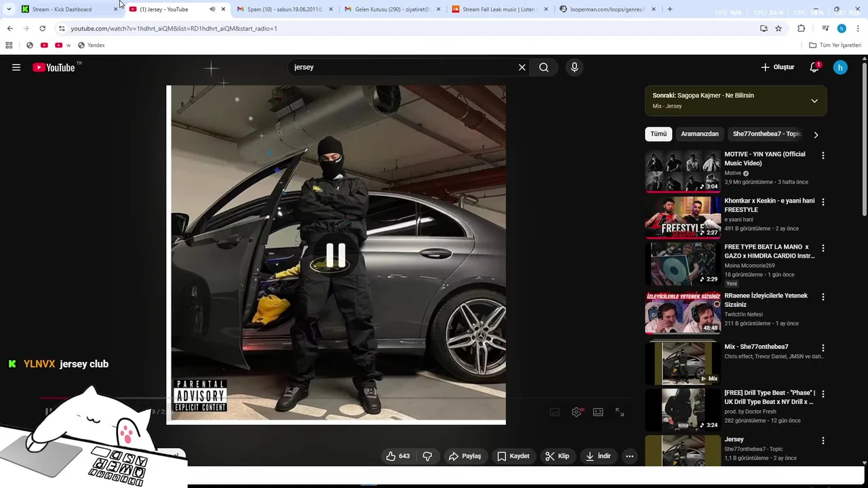Enter fullscreen mode in player
868x488 pixels.
[620, 412]
